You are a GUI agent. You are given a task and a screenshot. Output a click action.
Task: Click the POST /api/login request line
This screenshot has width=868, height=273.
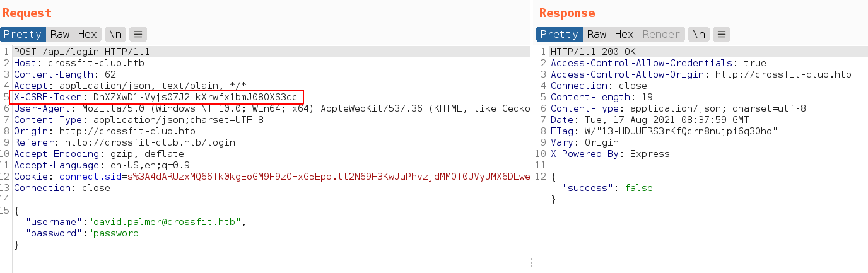click(81, 52)
